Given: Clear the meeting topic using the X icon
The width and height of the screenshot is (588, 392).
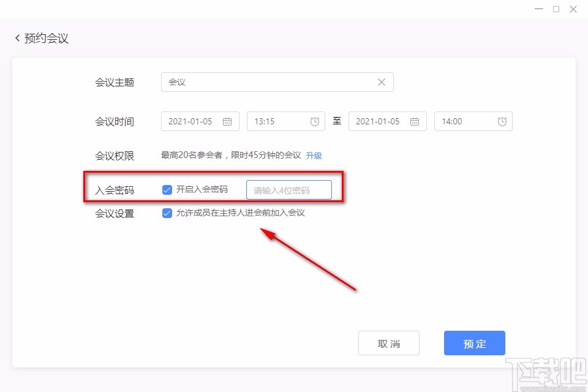Looking at the screenshot, I should (381, 81).
